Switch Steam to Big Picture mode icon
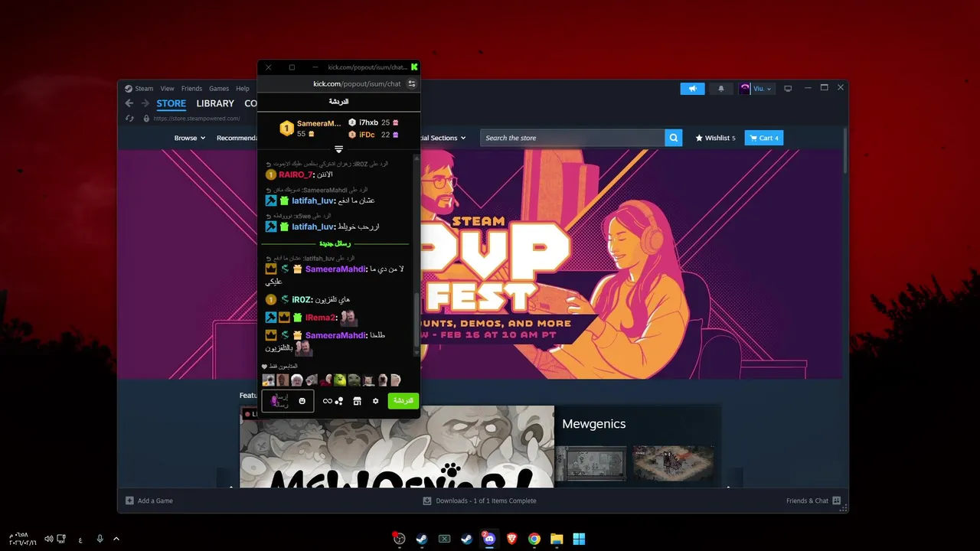Screen dimensions: 980x551 788,89
